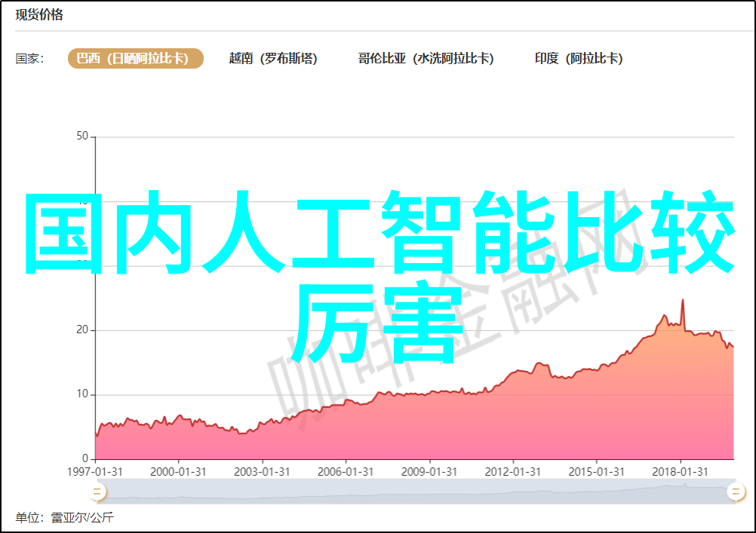This screenshot has height=533, width=756.
Task: Click the right handle of the zoom slider
Action: point(735,492)
